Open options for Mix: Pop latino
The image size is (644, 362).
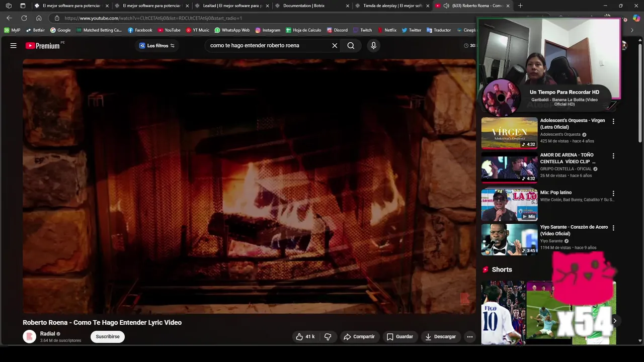(613, 193)
